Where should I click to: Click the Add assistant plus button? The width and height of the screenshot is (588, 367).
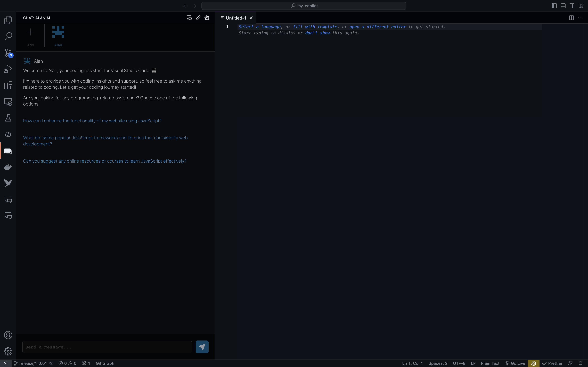coord(31,36)
